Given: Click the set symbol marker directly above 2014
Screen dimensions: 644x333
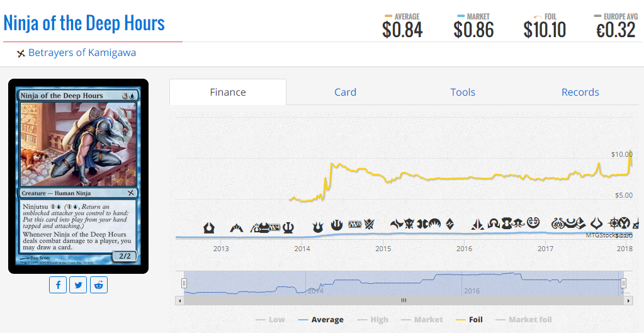Looking at the screenshot, I should 318,225.
